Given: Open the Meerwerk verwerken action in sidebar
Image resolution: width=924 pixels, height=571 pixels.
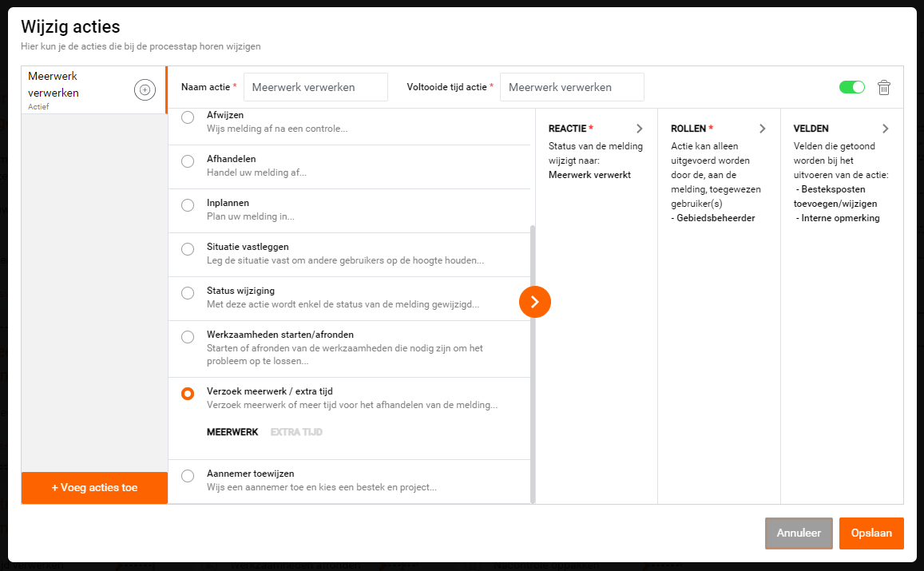Looking at the screenshot, I should [94, 90].
